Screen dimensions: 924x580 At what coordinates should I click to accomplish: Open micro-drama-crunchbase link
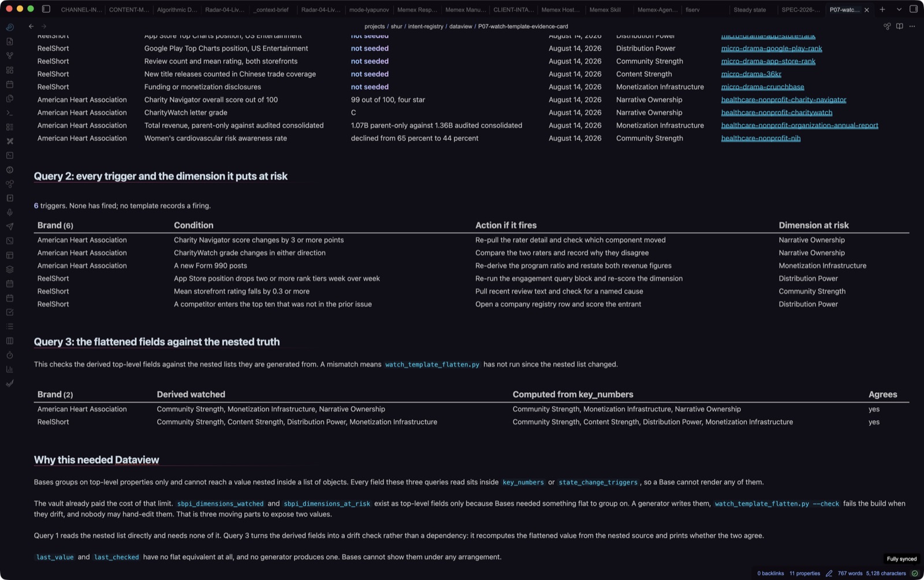pos(762,87)
